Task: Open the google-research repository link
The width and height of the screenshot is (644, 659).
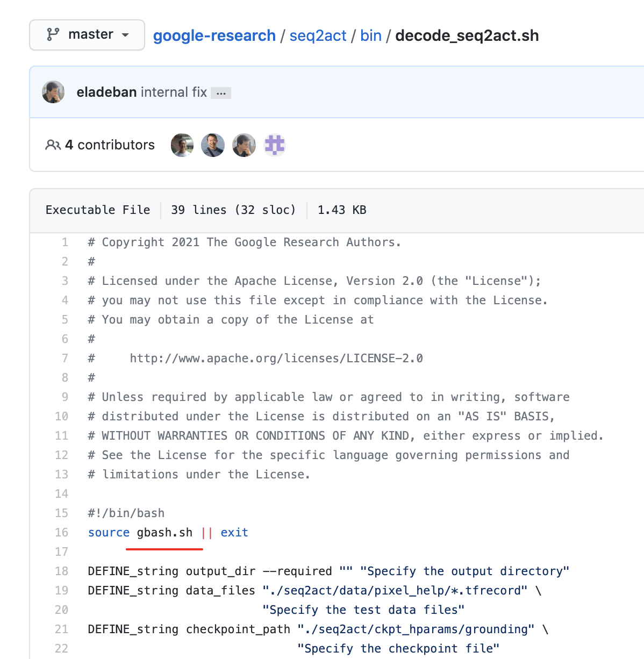Action: pos(213,35)
